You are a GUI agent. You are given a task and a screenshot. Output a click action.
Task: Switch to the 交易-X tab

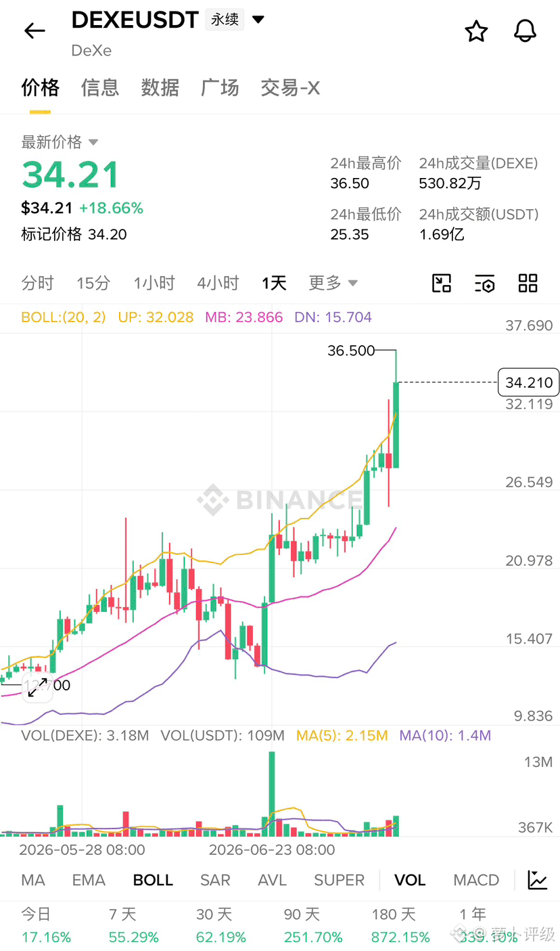[290, 87]
